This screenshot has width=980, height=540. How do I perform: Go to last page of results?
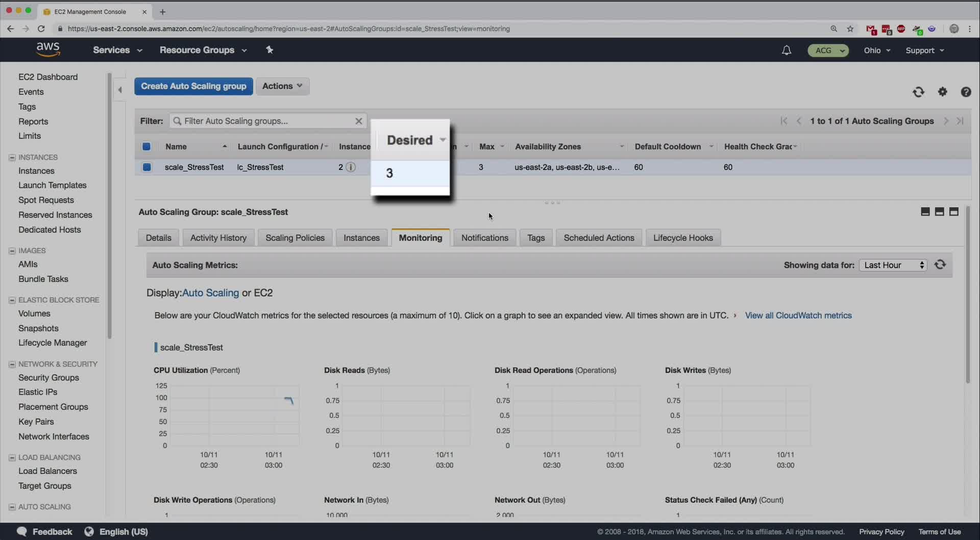(x=960, y=121)
